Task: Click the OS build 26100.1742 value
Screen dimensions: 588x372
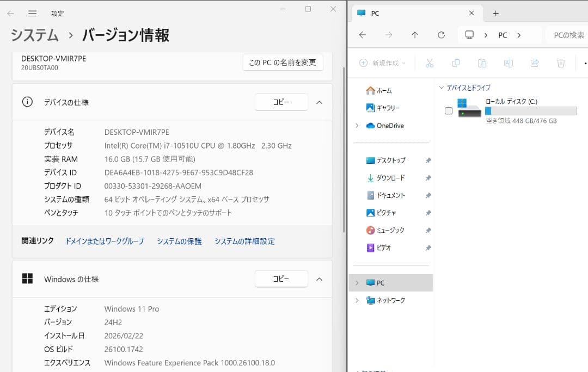Action: [124, 349]
